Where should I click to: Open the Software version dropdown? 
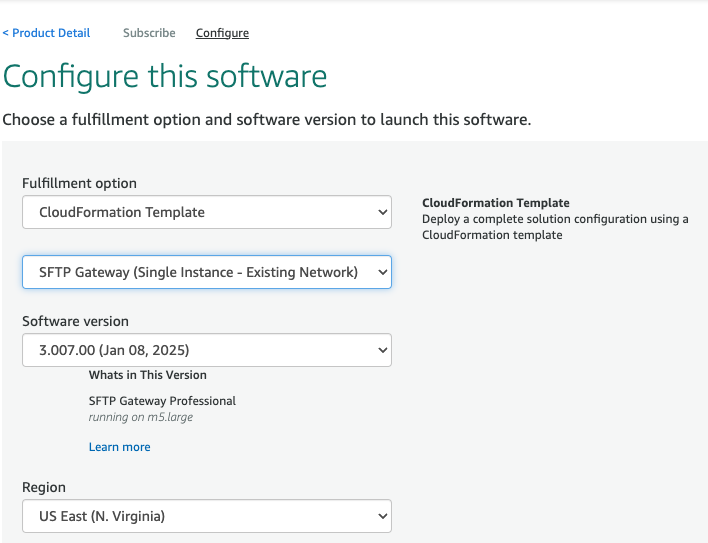[207, 350]
